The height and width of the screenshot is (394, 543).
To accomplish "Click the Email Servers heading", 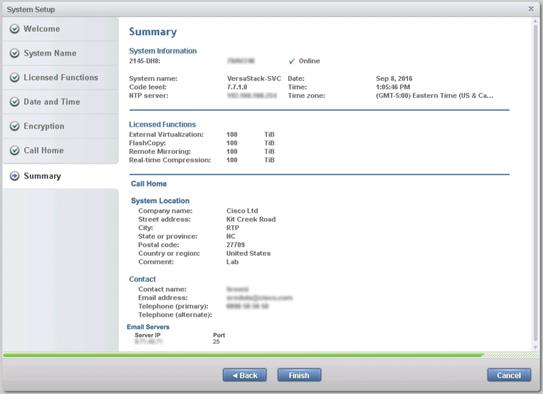I will 148,327.
